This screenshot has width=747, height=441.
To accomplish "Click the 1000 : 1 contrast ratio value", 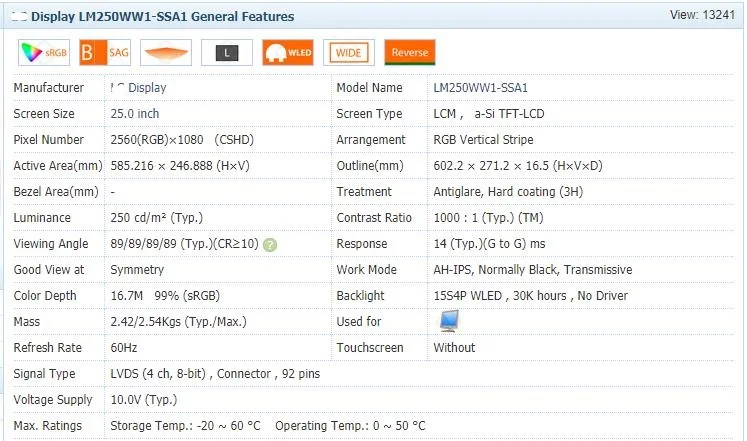I will pyautogui.click(x=488, y=218).
